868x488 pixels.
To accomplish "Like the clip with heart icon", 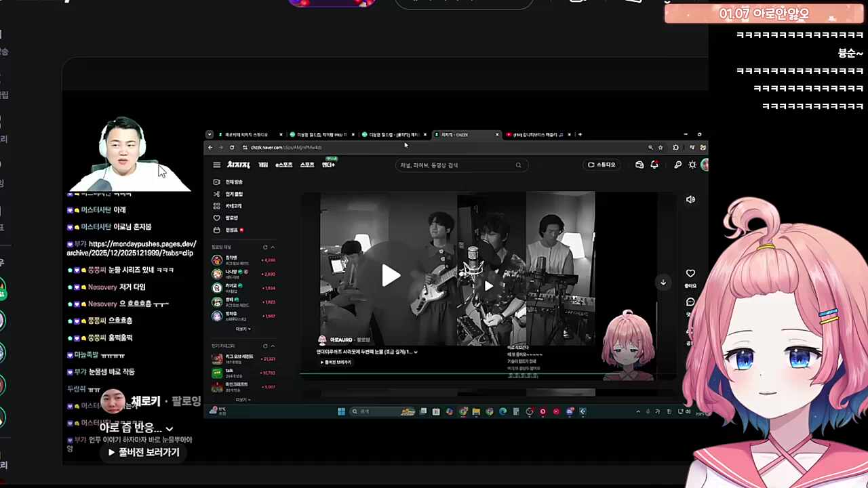I will click(690, 274).
